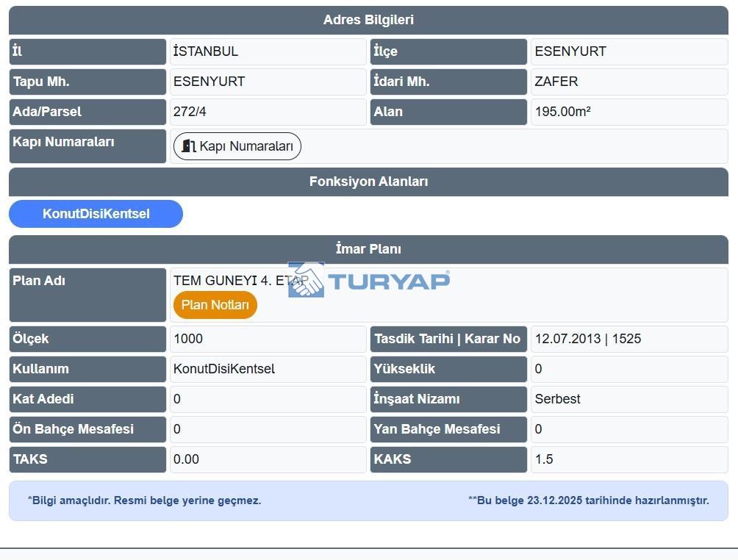Click the TURYAP watermark text
738x560 pixels.
(x=388, y=281)
